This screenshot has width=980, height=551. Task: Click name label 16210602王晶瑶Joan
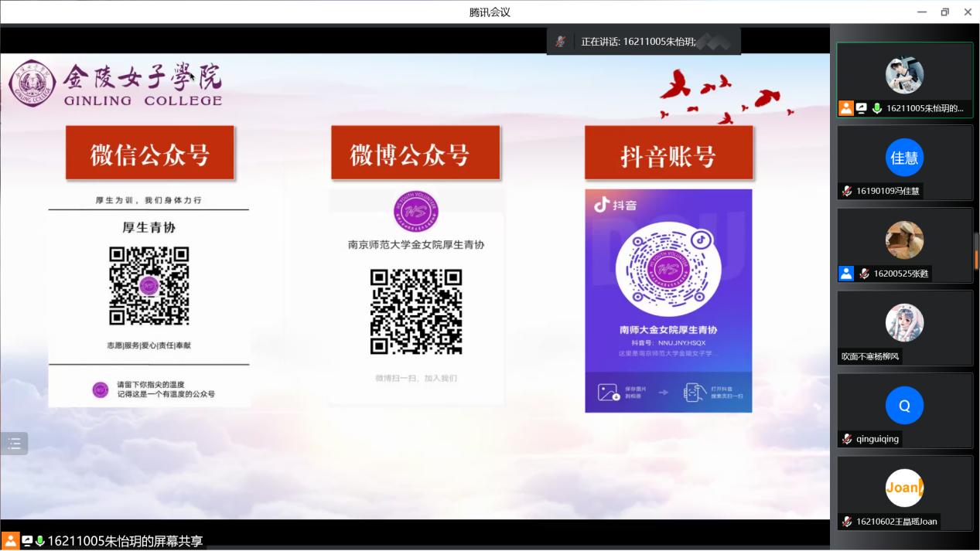coord(896,522)
